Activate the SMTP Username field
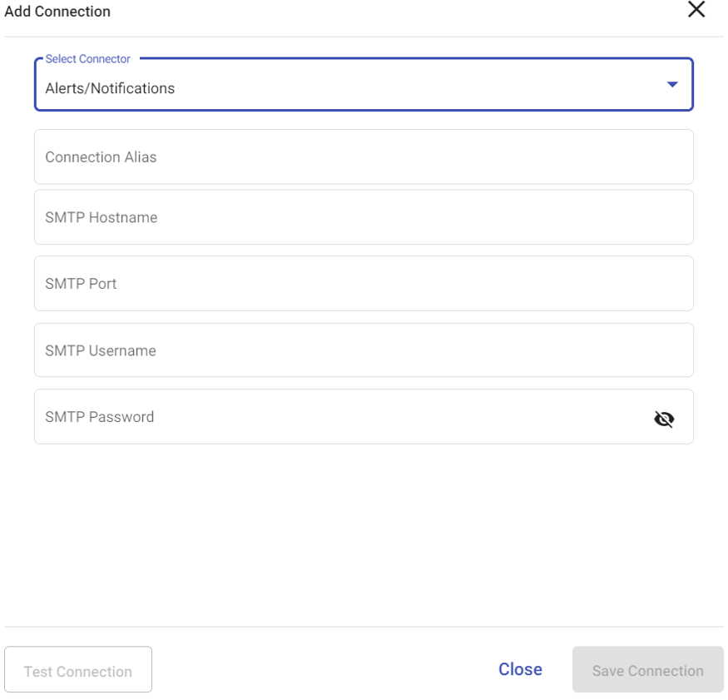 coord(364,350)
